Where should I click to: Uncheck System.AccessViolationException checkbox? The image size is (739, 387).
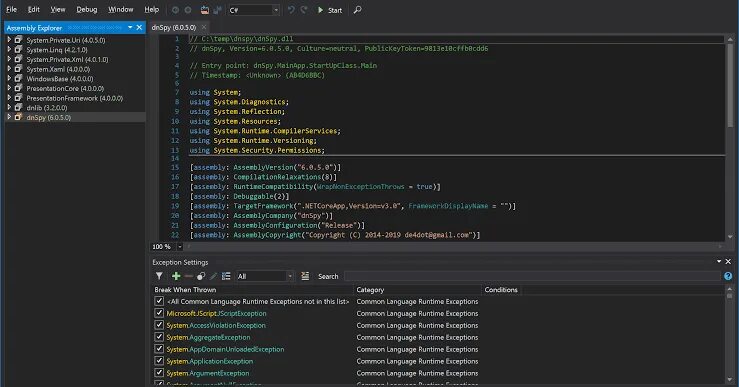pyautogui.click(x=159, y=325)
